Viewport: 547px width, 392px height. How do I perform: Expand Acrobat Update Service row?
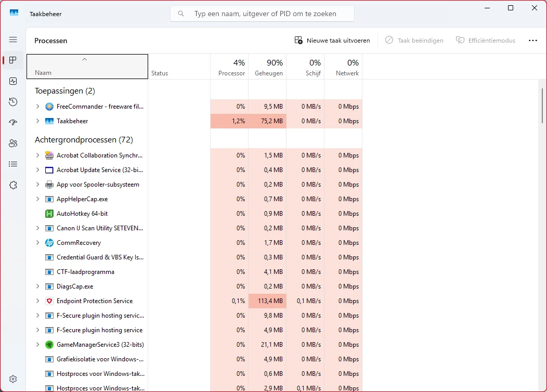pos(37,170)
